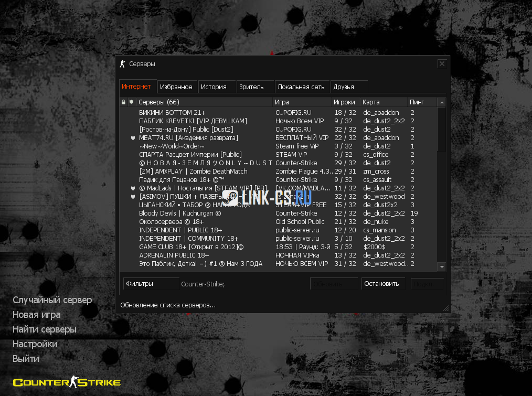Sort by VAC shield column icon
This screenshot has width=532, height=396.
click(x=132, y=102)
